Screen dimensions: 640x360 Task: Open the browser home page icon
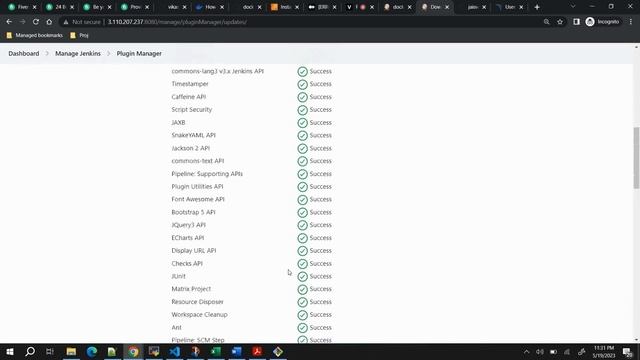coord(49,22)
